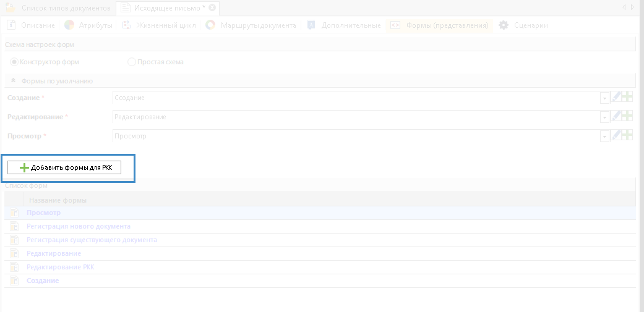The image size is (644, 312).
Task: Choose the Простая схема radio option
Action: [x=131, y=62]
